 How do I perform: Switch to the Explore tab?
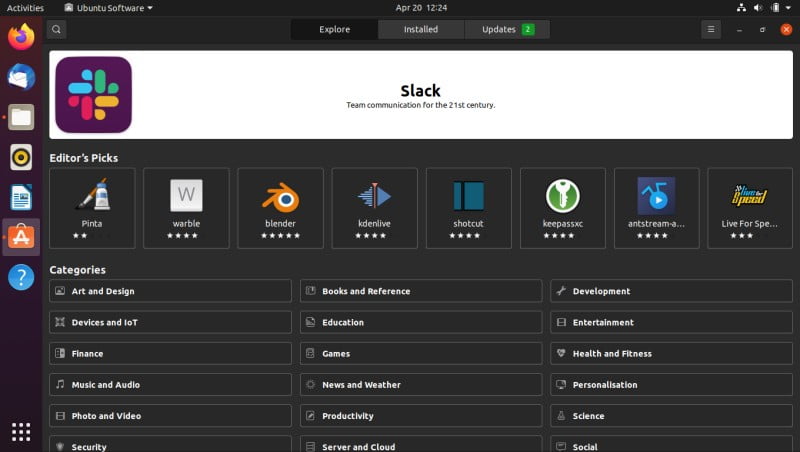click(x=334, y=30)
